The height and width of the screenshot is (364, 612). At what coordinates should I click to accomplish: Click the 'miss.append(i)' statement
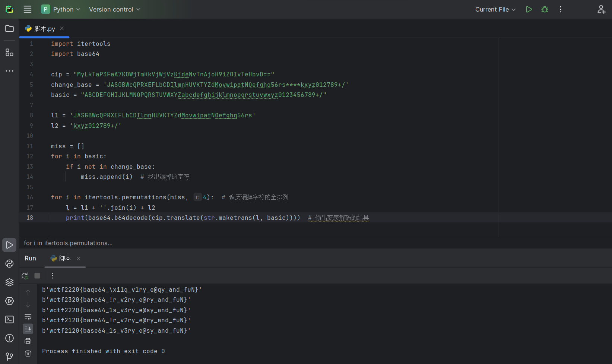pos(107,177)
